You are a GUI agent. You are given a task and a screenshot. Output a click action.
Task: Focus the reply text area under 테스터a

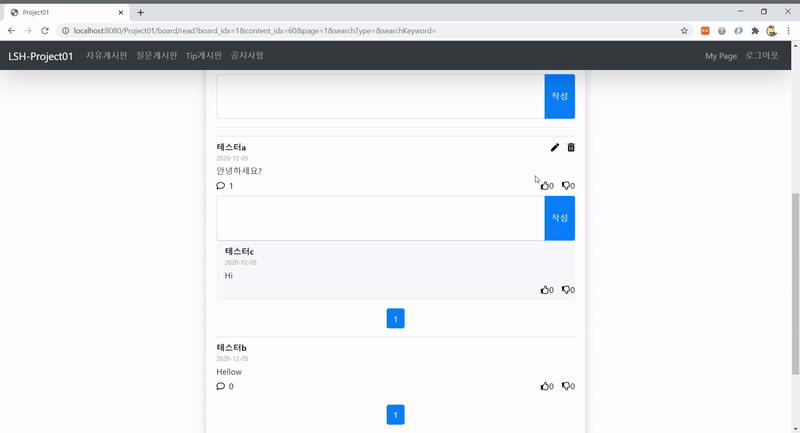coord(381,218)
